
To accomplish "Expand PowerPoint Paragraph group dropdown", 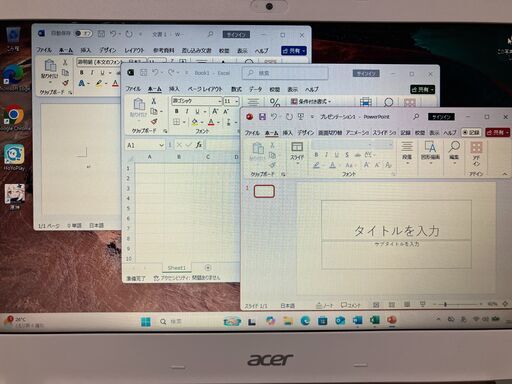I will (x=407, y=154).
